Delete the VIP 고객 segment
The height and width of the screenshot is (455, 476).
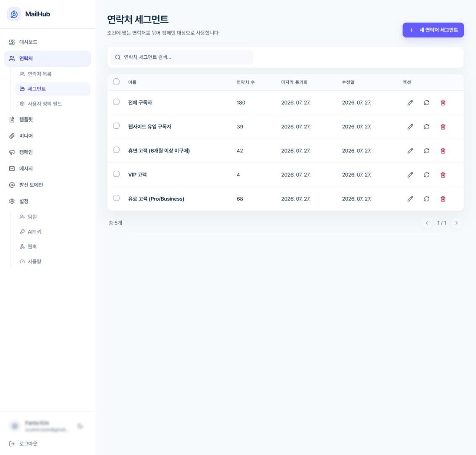[x=443, y=175]
